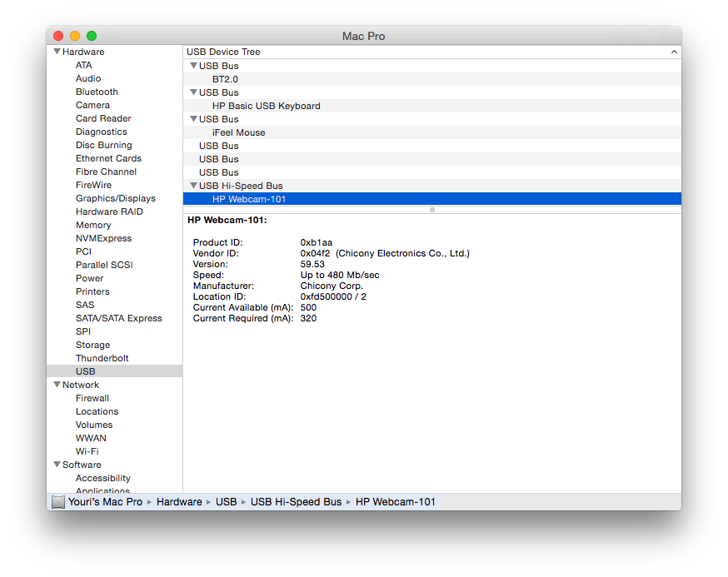Select Bluetooth in the Hardware list
728x577 pixels.
[97, 92]
